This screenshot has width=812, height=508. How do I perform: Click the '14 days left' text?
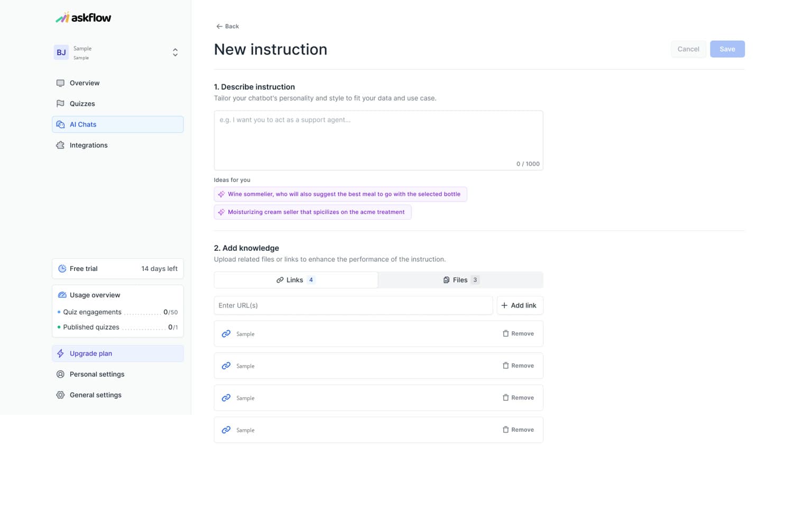click(x=159, y=269)
